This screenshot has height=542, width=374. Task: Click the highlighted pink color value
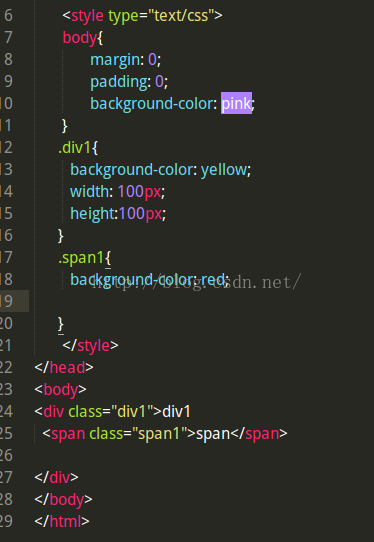[x=236, y=103]
